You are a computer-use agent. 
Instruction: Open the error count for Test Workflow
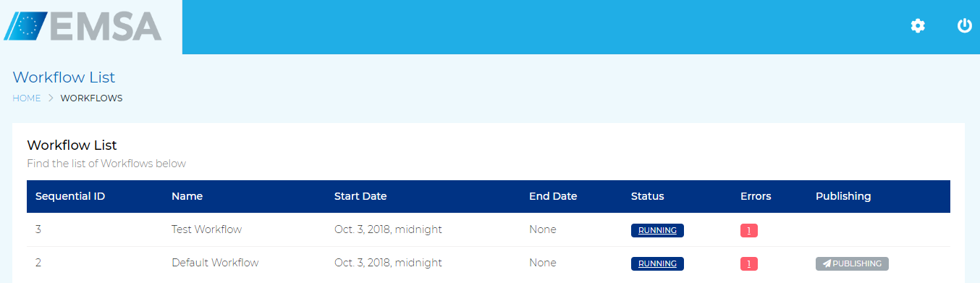coord(749,230)
